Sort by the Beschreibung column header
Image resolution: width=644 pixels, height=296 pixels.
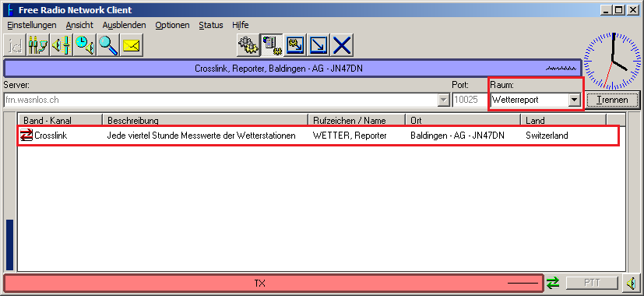(205, 120)
